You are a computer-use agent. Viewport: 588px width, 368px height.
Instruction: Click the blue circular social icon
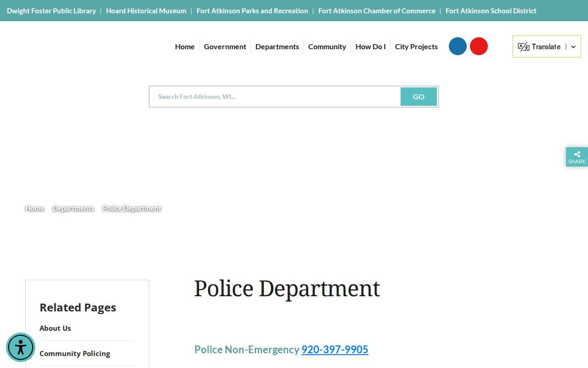458,46
